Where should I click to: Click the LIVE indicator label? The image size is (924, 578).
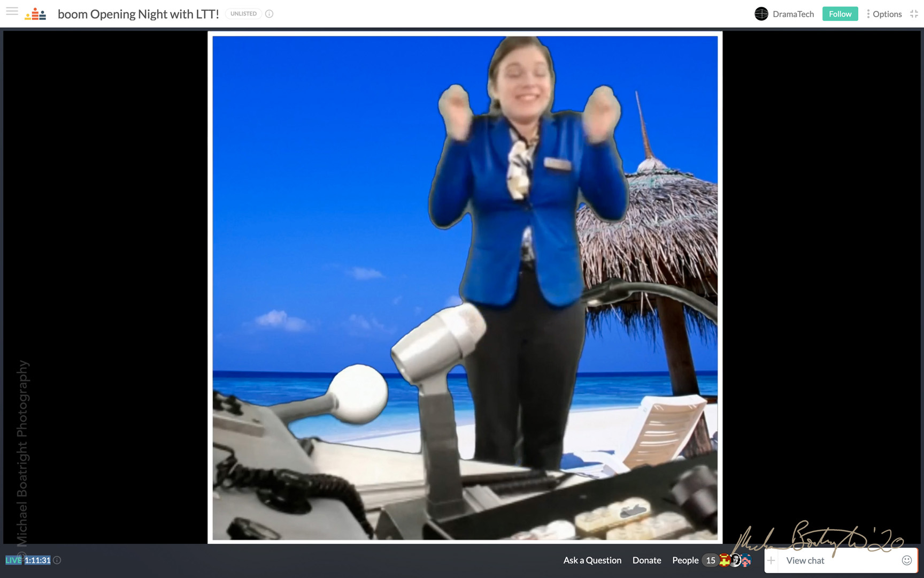point(13,560)
